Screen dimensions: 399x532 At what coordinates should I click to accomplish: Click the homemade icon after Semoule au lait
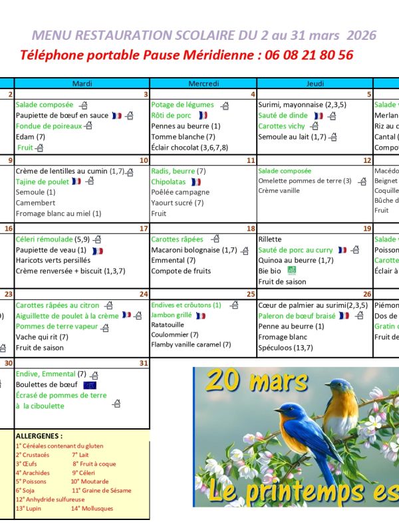coord(333,137)
